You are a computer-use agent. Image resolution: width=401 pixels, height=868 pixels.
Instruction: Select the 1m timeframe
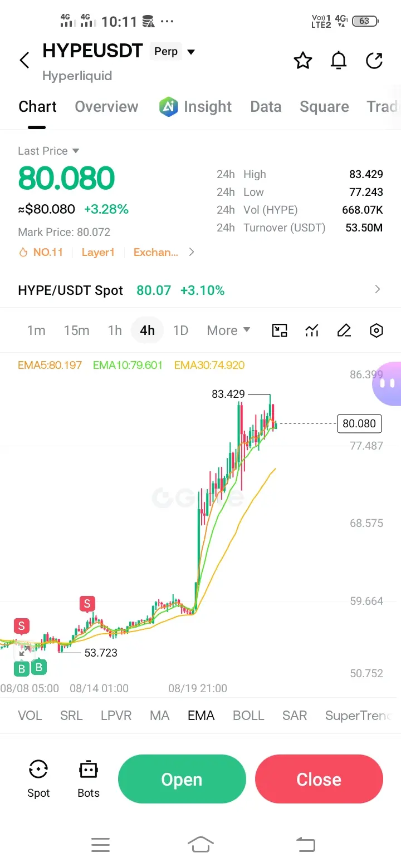[x=36, y=331]
